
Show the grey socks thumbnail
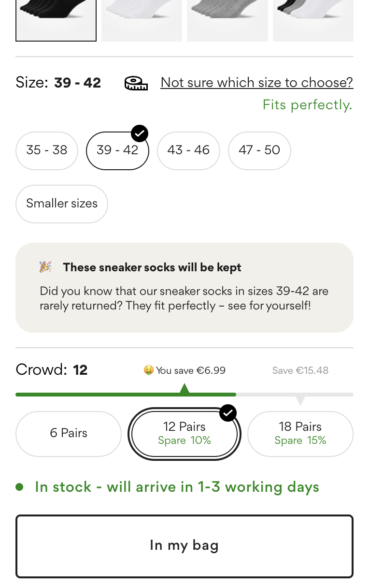point(227,19)
